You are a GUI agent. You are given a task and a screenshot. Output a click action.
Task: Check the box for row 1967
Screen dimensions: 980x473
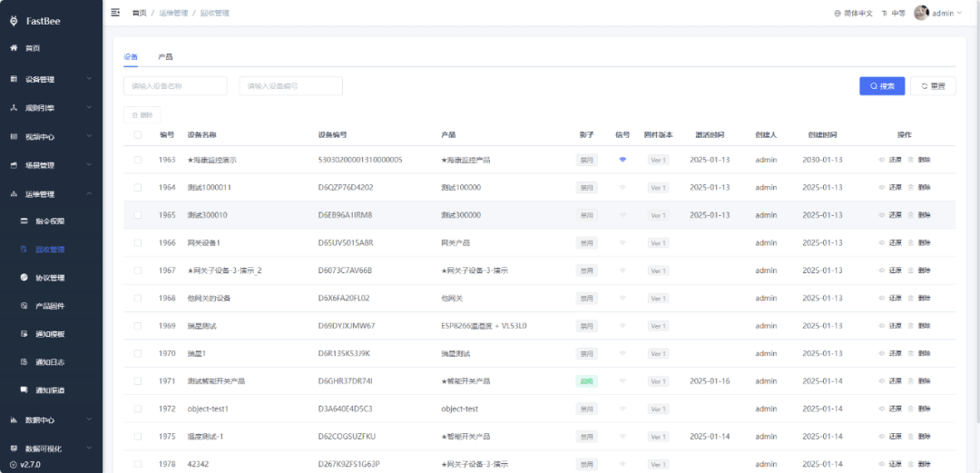click(x=138, y=271)
